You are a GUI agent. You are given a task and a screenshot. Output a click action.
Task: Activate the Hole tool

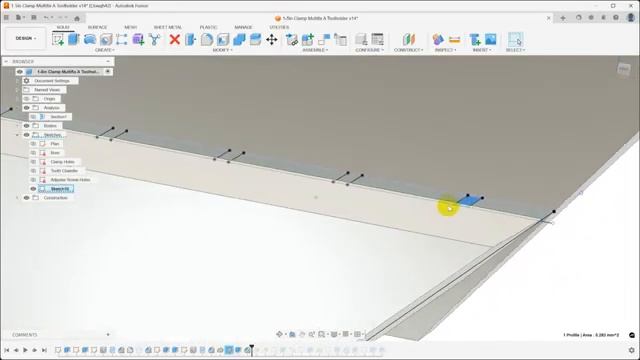pos(106,40)
